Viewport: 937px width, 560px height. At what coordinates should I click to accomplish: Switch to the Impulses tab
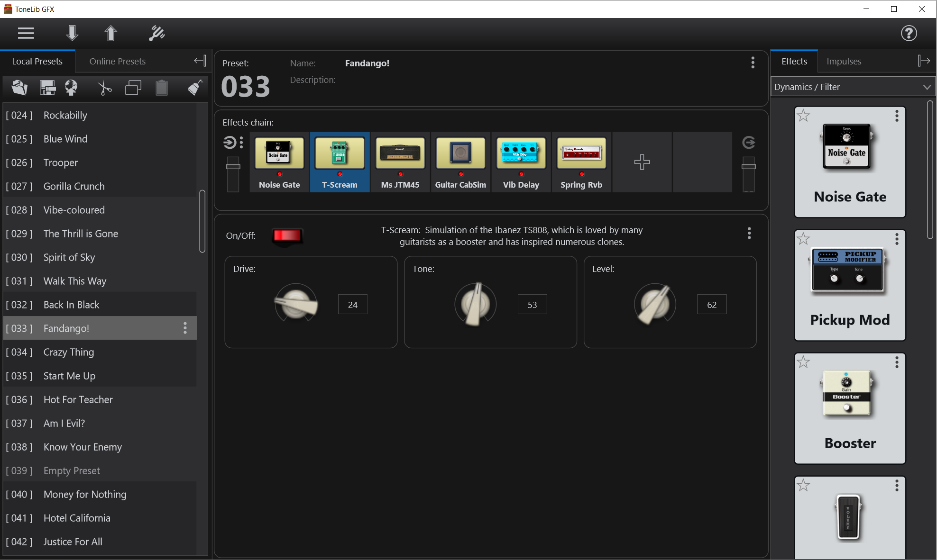click(844, 61)
